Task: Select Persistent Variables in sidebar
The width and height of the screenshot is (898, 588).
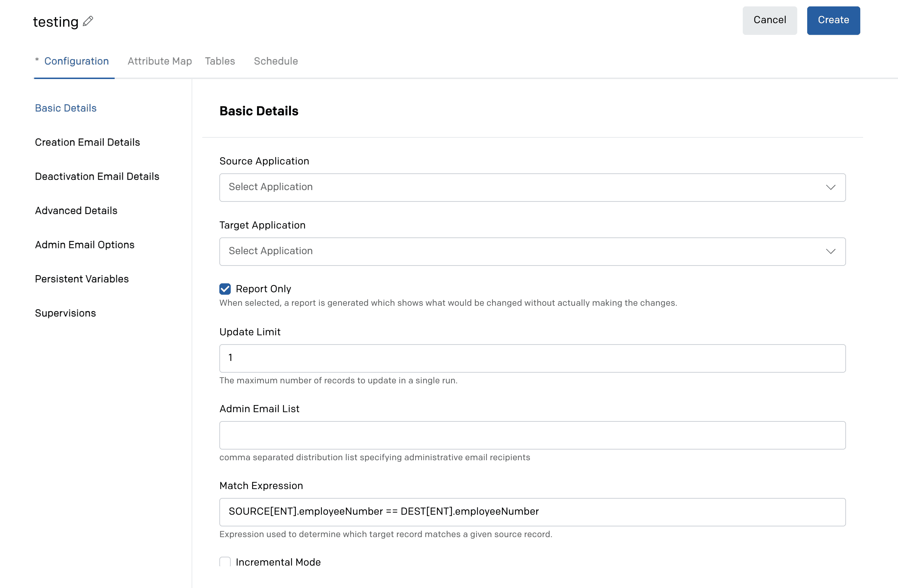Action: tap(82, 279)
